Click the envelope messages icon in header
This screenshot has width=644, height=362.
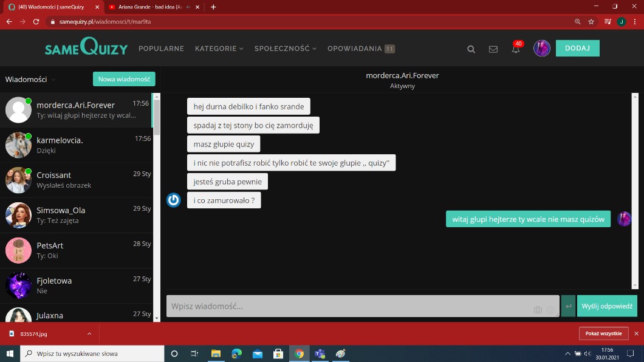pos(493,49)
